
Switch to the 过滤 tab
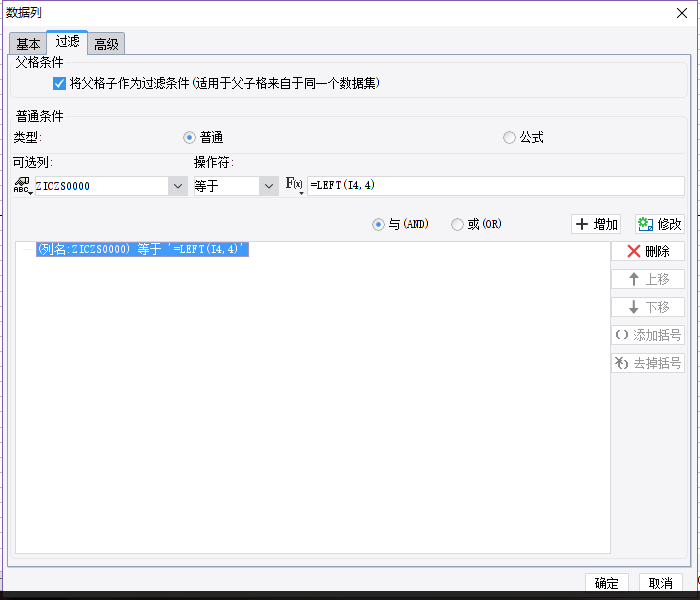pyautogui.click(x=67, y=42)
